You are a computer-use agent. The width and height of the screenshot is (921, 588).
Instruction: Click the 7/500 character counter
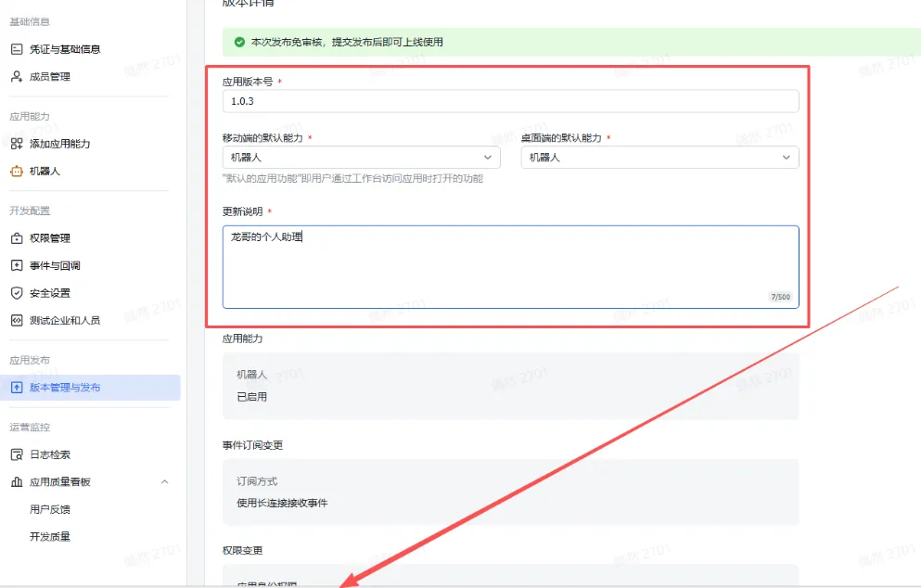click(781, 297)
